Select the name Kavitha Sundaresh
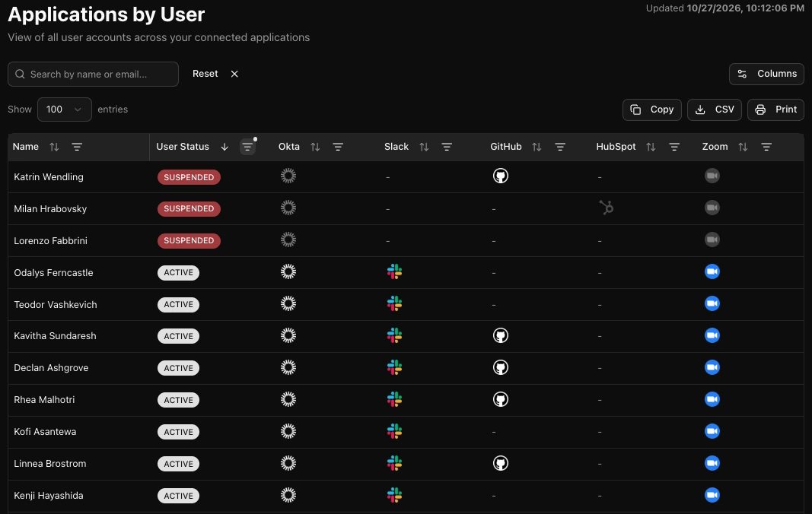The image size is (812, 514). [55, 336]
